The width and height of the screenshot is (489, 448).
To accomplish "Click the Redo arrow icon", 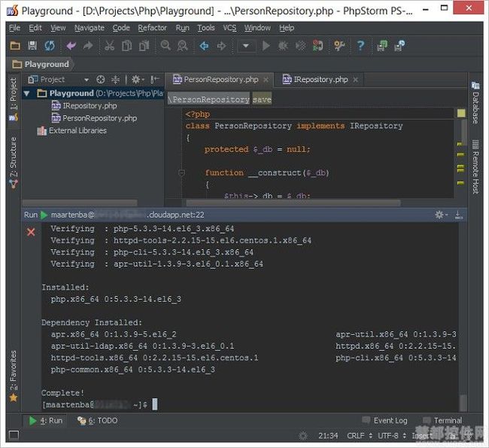I will click(x=88, y=46).
